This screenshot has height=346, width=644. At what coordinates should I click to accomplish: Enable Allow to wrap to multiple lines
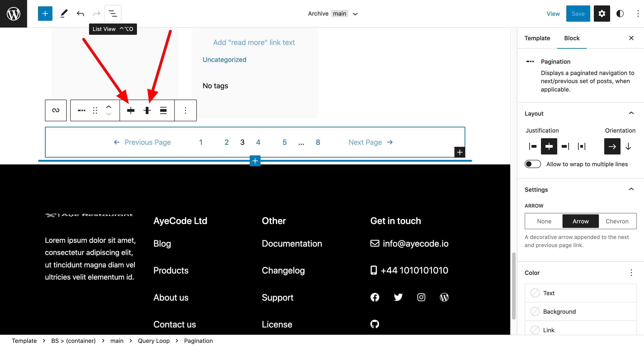pyautogui.click(x=533, y=164)
